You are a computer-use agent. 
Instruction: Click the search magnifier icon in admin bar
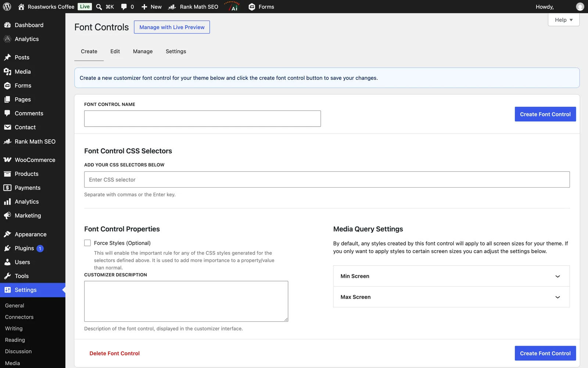click(x=99, y=7)
